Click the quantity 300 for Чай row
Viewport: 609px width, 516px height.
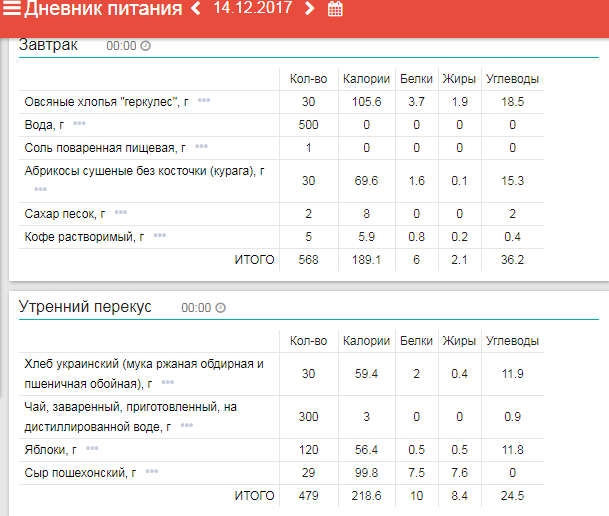(308, 416)
